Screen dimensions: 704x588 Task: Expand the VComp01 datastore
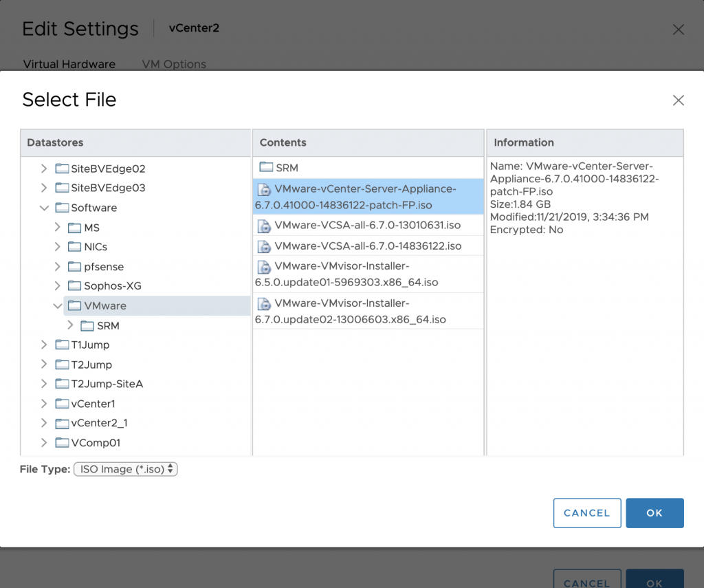43,442
